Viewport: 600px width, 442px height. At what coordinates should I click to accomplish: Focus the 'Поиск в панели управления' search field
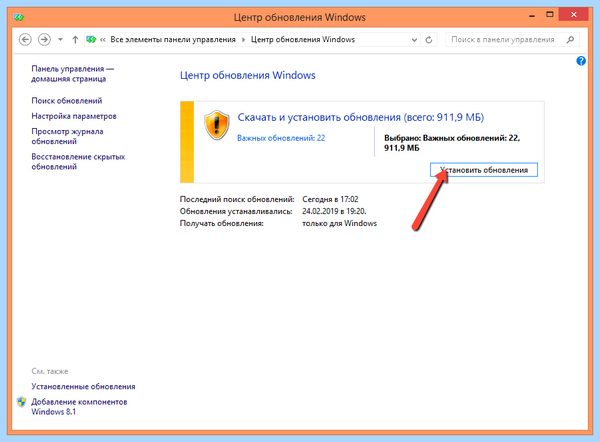[512, 39]
